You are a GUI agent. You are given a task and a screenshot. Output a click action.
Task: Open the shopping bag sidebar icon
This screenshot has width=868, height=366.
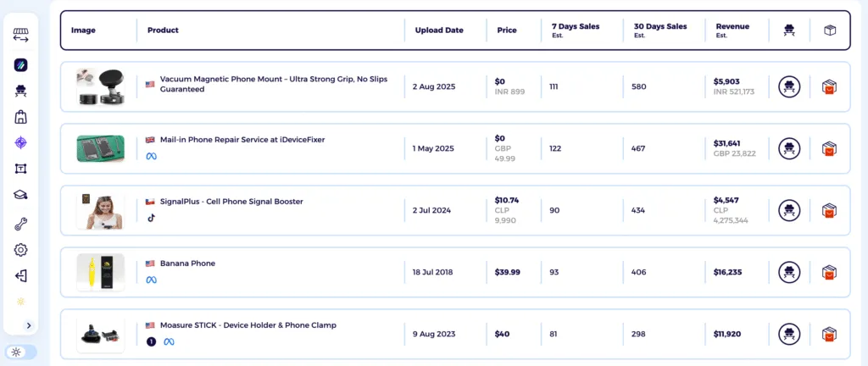(x=21, y=117)
